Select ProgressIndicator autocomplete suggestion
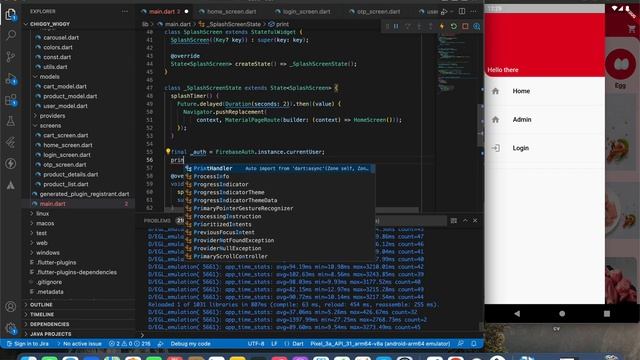 [x=279, y=184]
